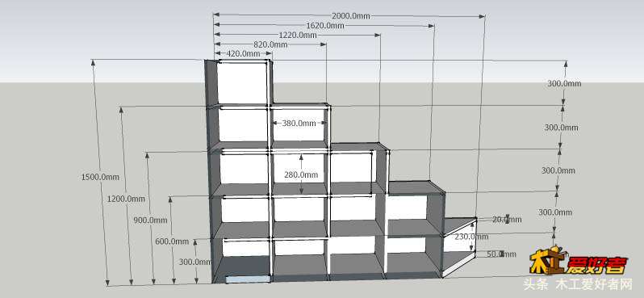Click the topmost 300.0mm label on right
644x298 pixels.
coord(564,83)
